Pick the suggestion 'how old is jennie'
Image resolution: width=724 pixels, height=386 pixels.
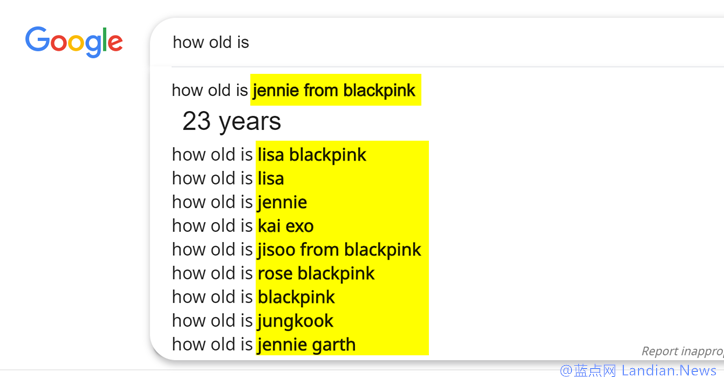coord(240,202)
